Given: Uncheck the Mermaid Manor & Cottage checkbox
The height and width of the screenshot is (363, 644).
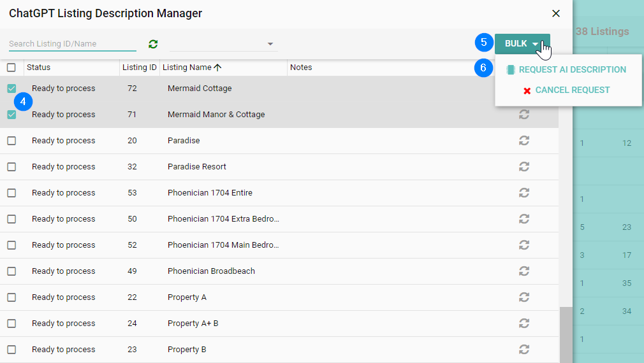Looking at the screenshot, I should coord(11,115).
